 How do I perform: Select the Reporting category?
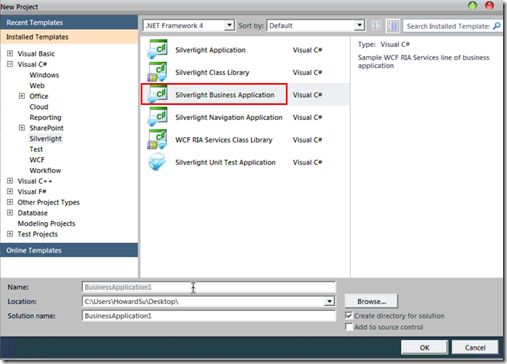click(x=45, y=117)
